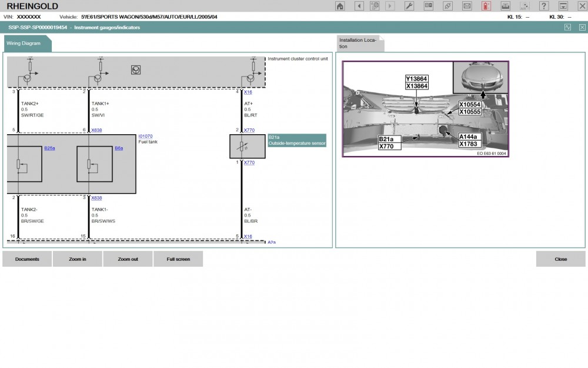588x368 pixels.
Task: Click the TANK1- wire label
Action: [99, 210]
